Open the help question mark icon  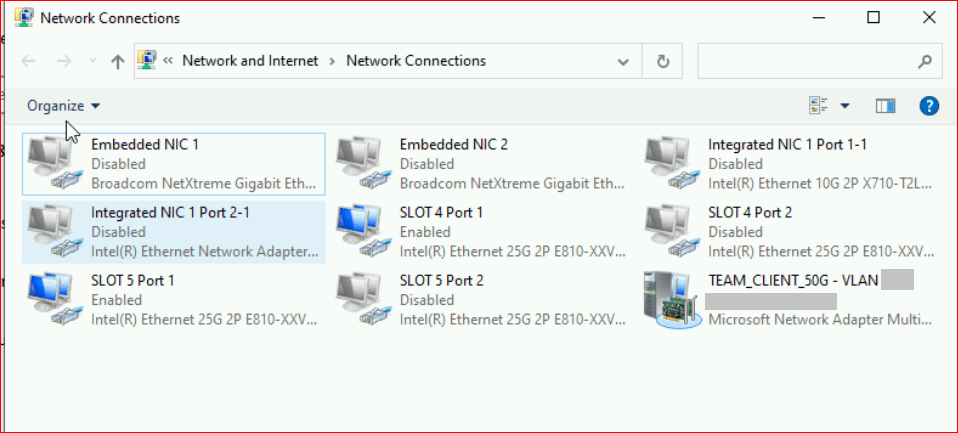tap(929, 106)
